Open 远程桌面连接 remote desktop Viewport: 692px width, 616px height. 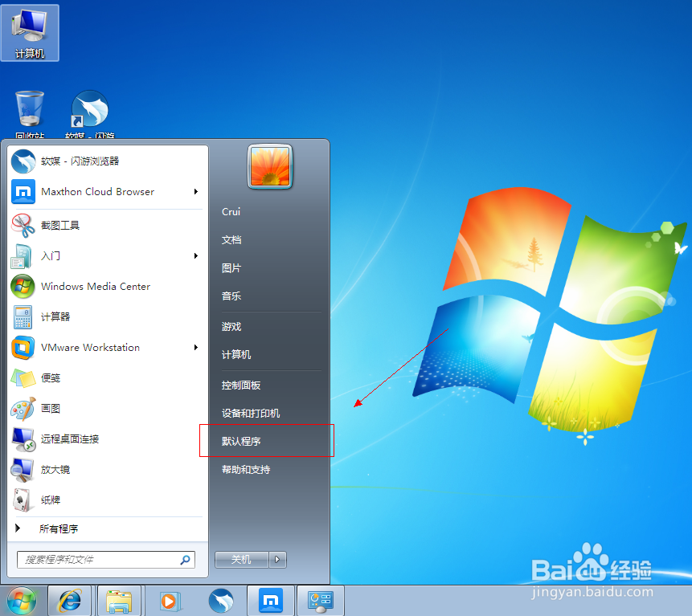(x=106, y=439)
